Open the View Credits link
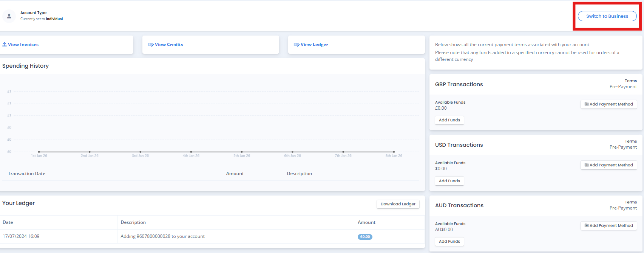The height and width of the screenshot is (253, 644). tap(169, 45)
